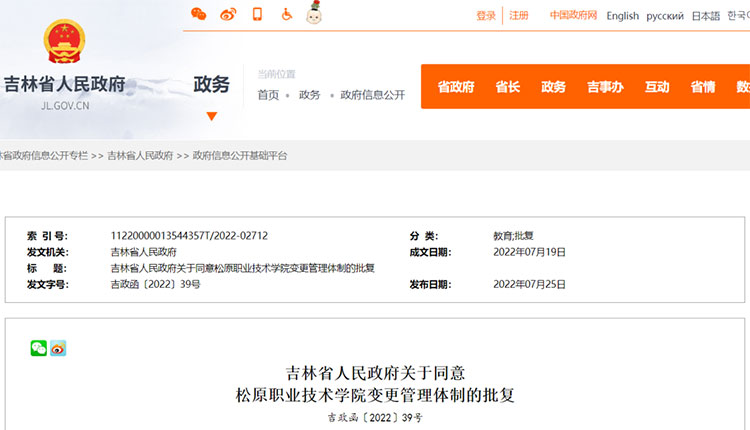Screen dimensions: 750x430
Task: Click the national emblem logo
Action: pyautogui.click(x=65, y=41)
